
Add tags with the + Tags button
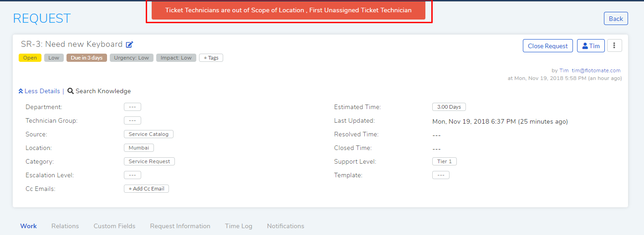[211, 58]
